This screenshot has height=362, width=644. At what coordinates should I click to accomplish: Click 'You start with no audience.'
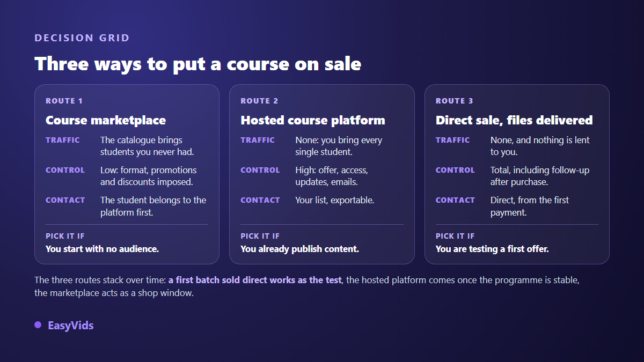103,249
